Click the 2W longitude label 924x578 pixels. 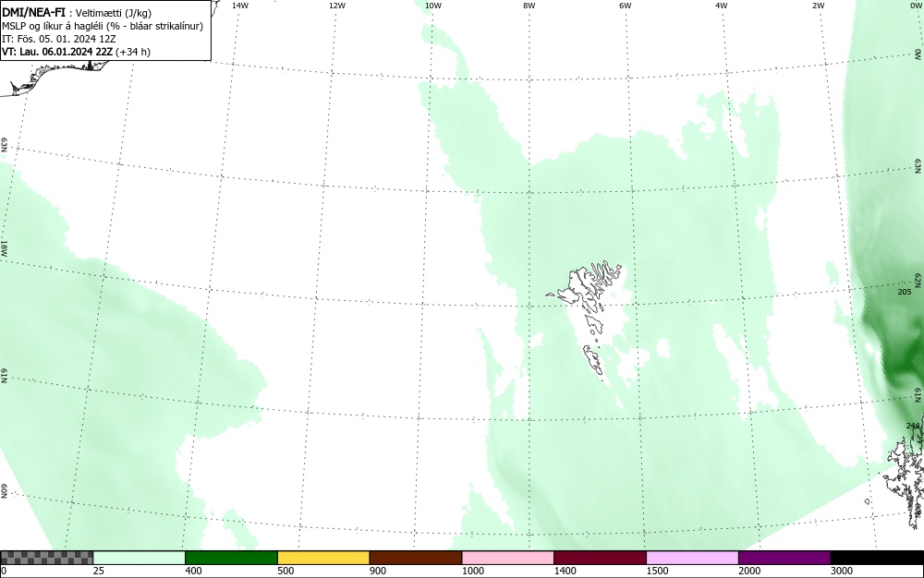pos(818,6)
